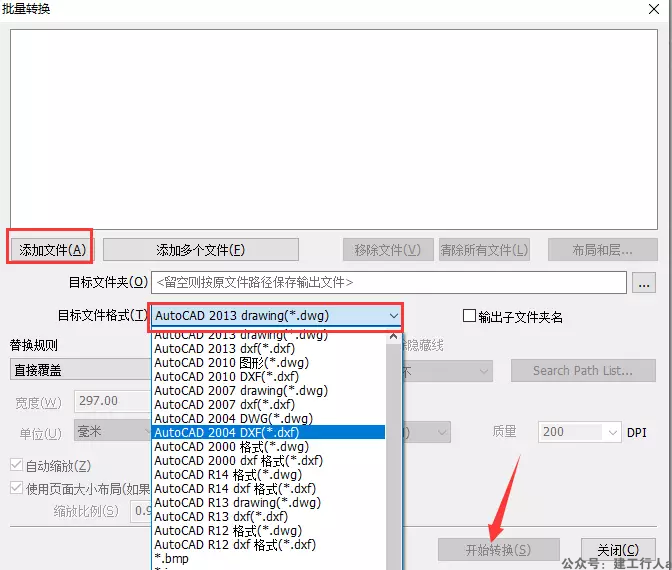Select AutoCAD R13 drawing(*.dwg) option
672x570 pixels.
[268, 503]
